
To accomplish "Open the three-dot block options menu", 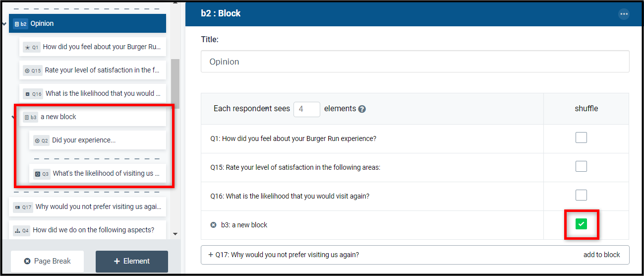I will click(x=624, y=14).
